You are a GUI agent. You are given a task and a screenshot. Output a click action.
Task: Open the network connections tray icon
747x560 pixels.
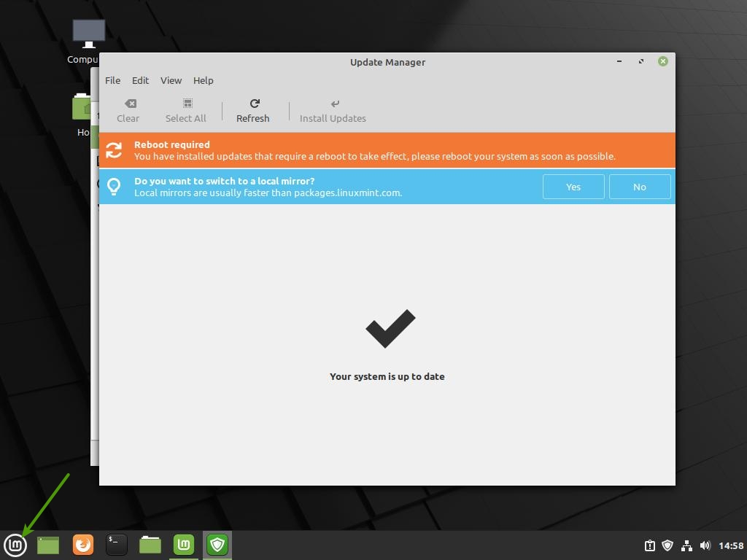tap(686, 545)
